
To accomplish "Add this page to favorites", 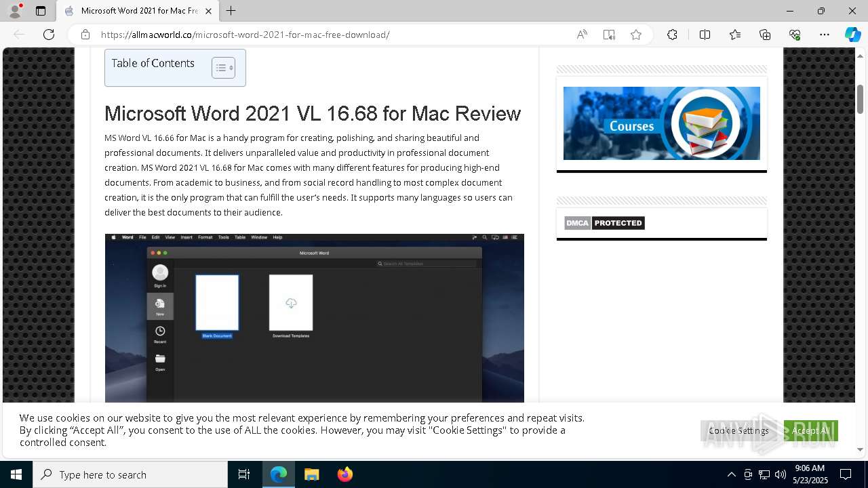I will pyautogui.click(x=636, y=35).
